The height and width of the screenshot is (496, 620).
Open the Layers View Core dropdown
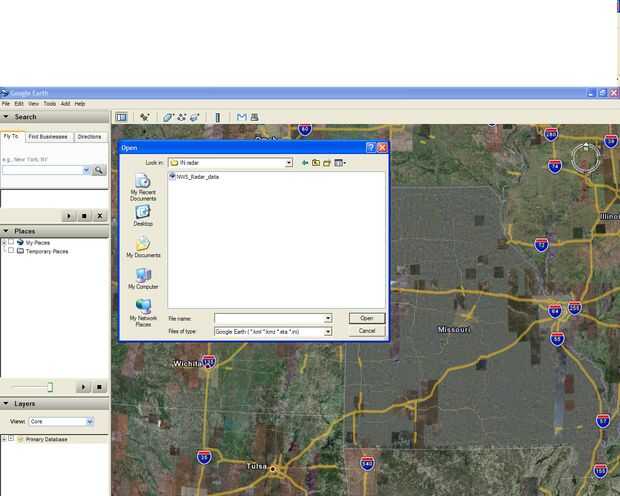(90, 422)
